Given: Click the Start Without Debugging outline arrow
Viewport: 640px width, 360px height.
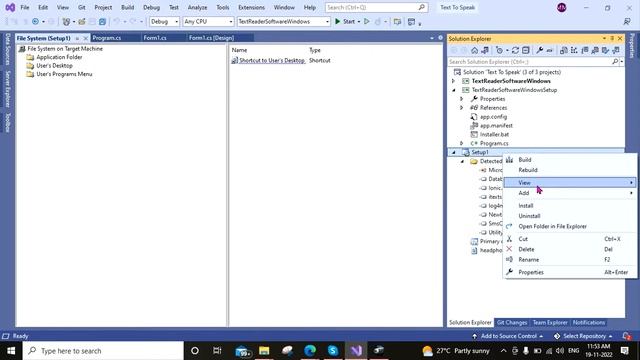Looking at the screenshot, I should (x=367, y=21).
